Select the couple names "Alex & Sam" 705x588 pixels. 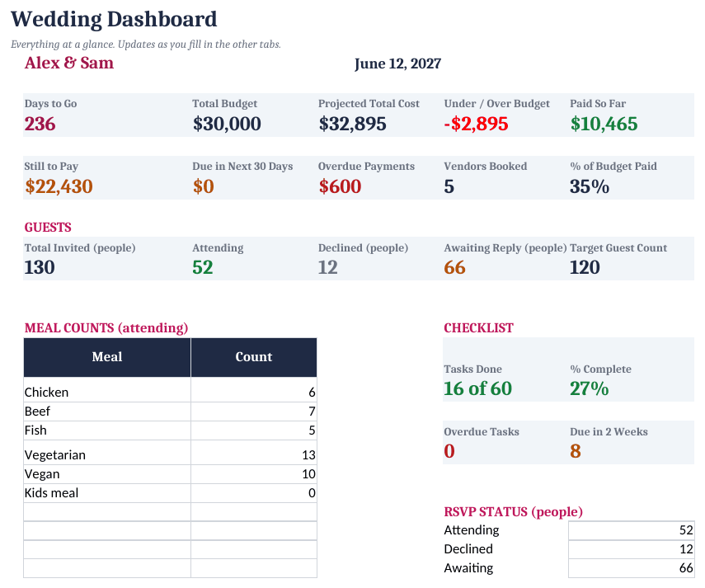click(x=68, y=63)
